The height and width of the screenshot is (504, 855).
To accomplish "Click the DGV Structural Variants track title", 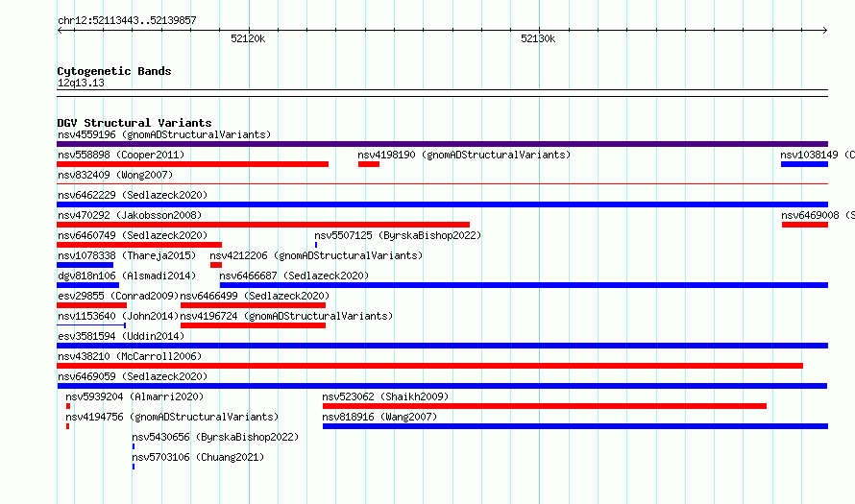I will pyautogui.click(x=134, y=123).
